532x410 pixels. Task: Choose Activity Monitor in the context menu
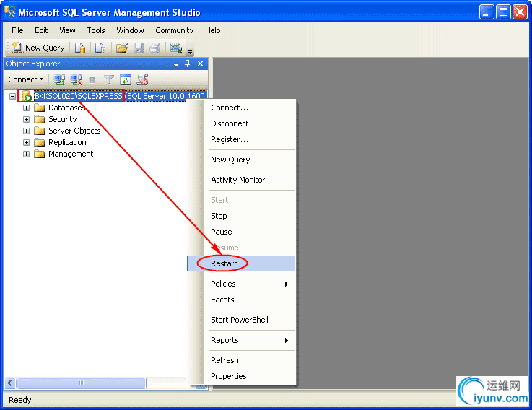tap(241, 180)
